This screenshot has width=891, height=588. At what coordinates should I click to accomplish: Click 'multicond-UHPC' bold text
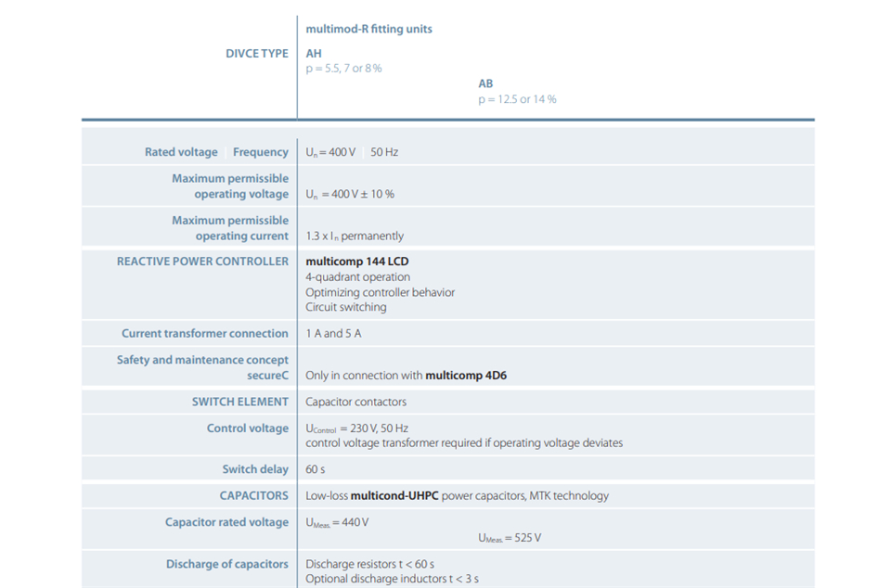[394, 496]
